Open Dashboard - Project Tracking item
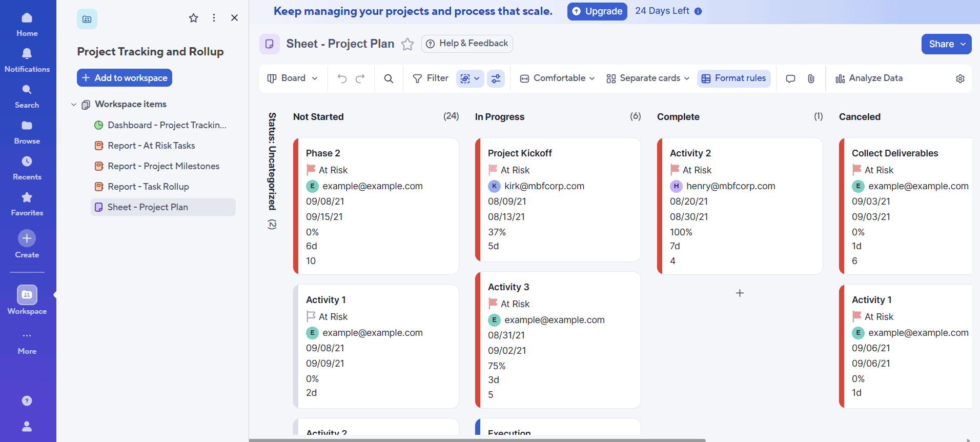Viewport: 980px width, 442px height. 167,125
